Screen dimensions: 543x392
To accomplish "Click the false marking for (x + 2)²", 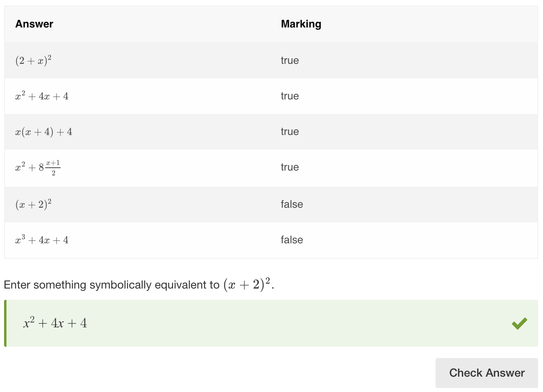I will point(292,204).
